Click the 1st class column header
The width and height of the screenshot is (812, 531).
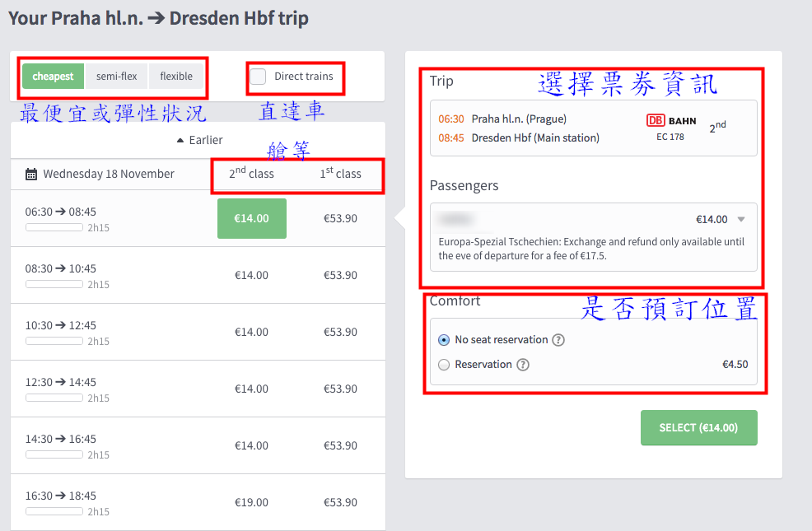[340, 174]
